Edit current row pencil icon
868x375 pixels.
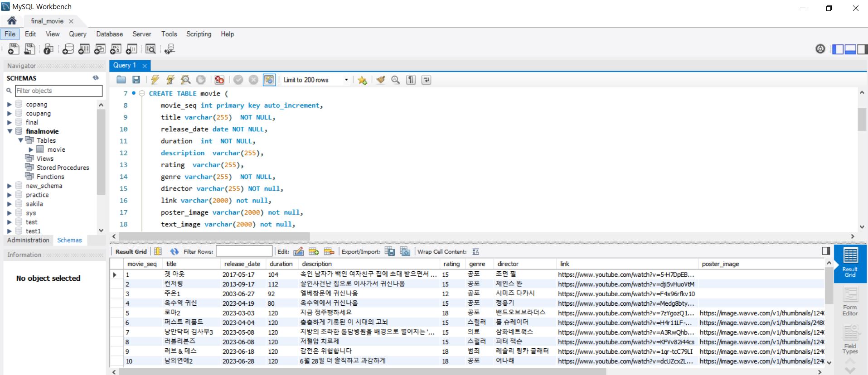[298, 251]
